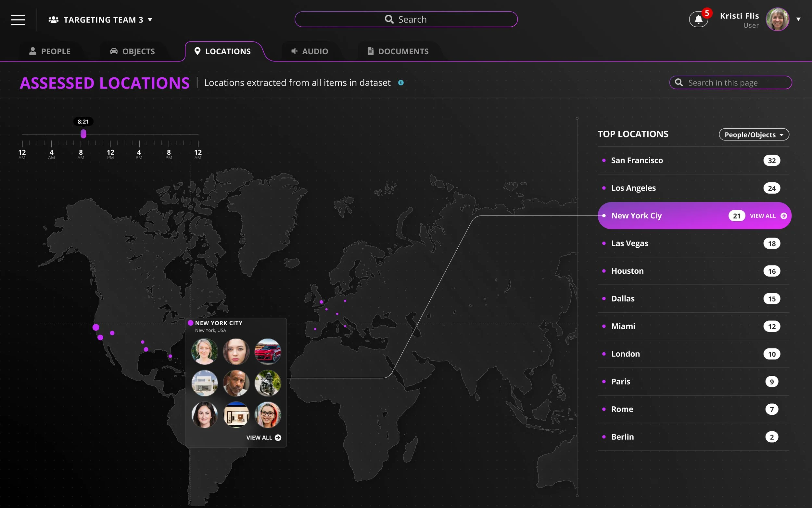Switch to the People tab
Screen dimensions: 812x508
click(50, 51)
